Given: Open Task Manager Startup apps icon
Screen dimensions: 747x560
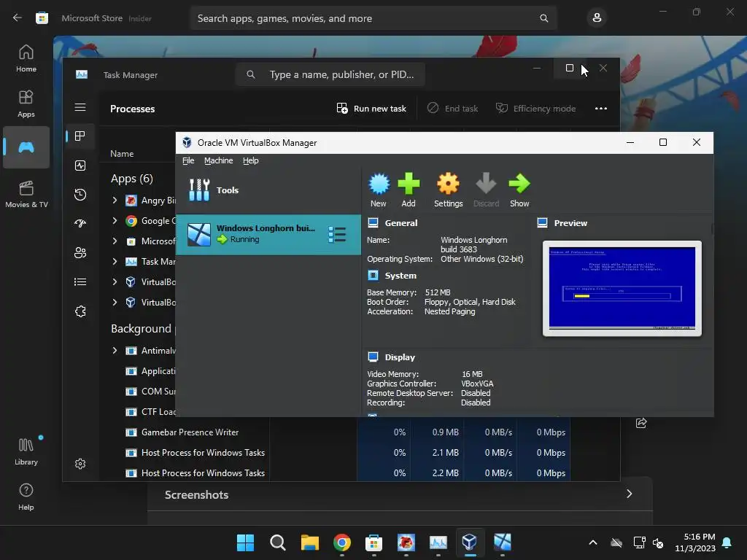Looking at the screenshot, I should tap(80, 223).
